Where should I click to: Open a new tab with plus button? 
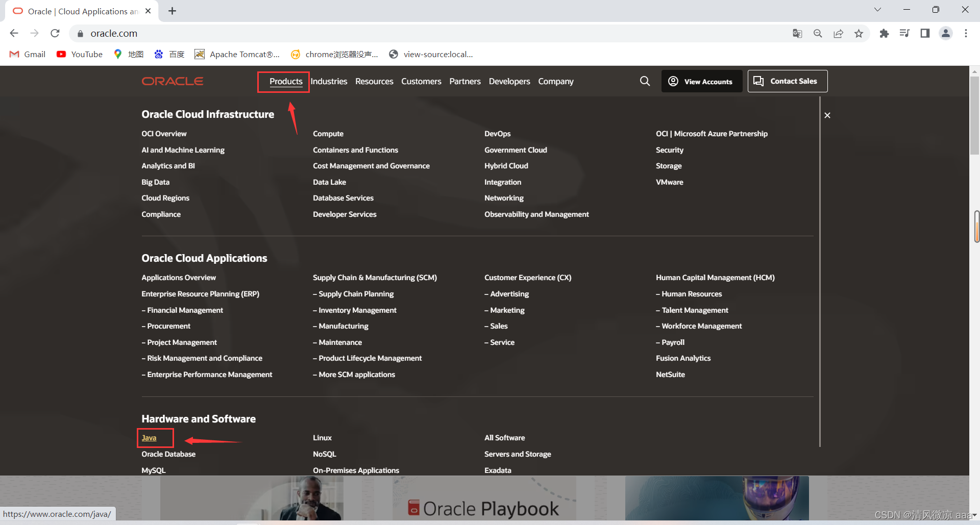click(172, 11)
